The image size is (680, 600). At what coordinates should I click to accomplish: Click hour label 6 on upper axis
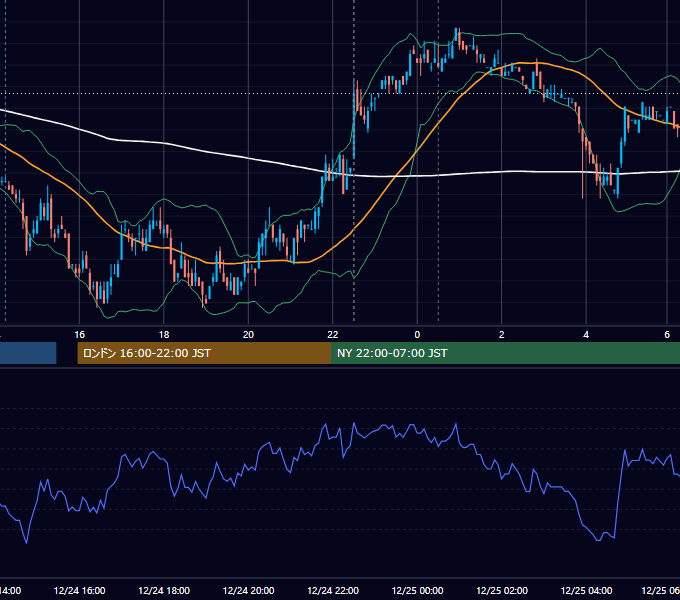[x=667, y=335]
